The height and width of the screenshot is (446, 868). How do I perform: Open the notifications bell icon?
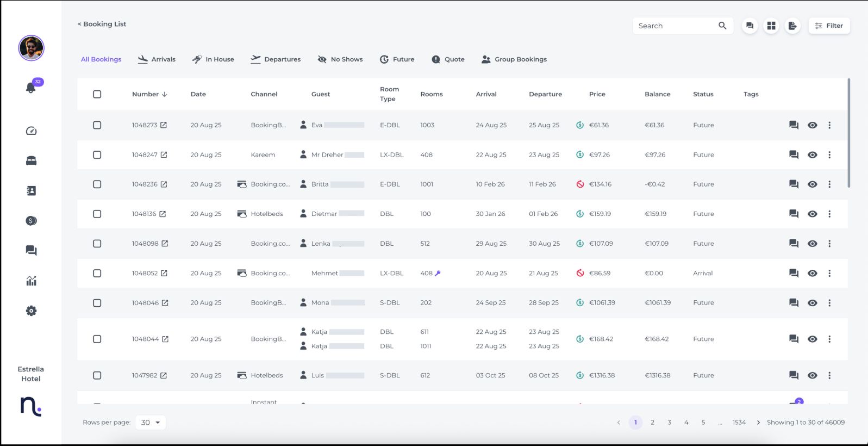point(31,88)
